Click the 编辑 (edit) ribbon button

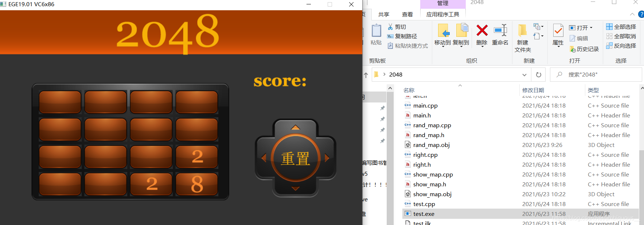pos(579,38)
